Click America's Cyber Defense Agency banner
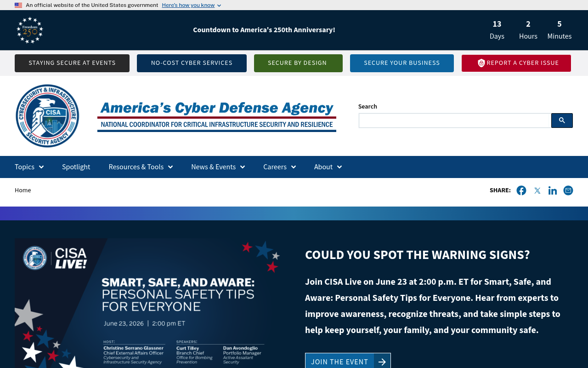Image resolution: width=588 pixels, height=368 pixels. [x=217, y=116]
